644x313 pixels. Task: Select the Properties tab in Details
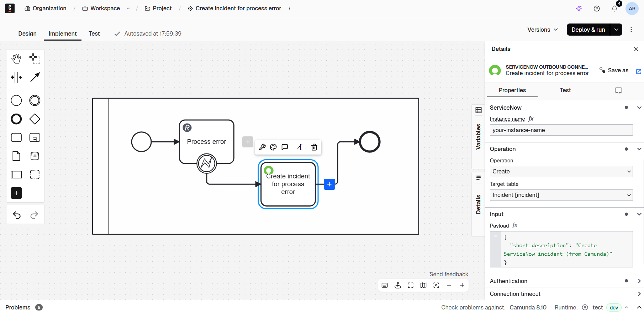512,90
